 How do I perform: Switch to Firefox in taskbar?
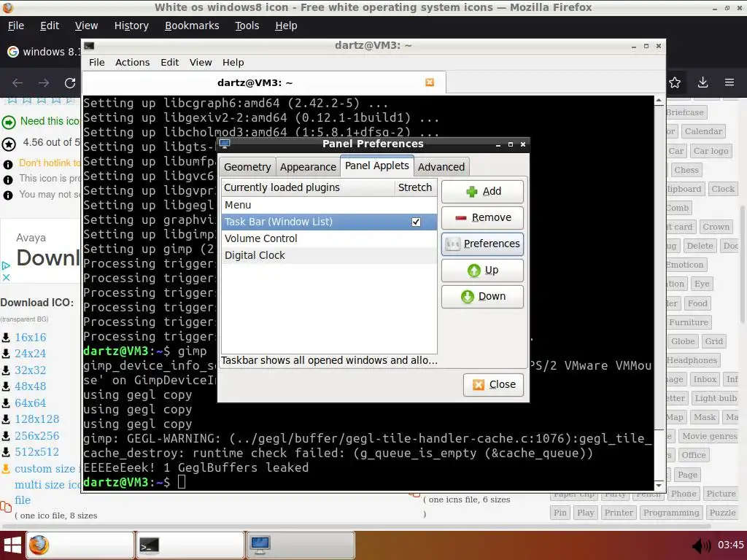coord(80,545)
